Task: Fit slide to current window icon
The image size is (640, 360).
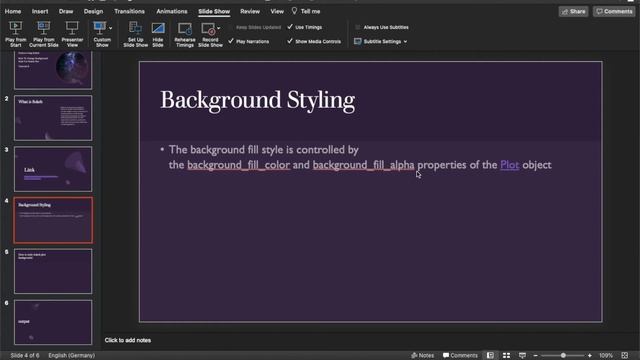Action: [x=625, y=356]
